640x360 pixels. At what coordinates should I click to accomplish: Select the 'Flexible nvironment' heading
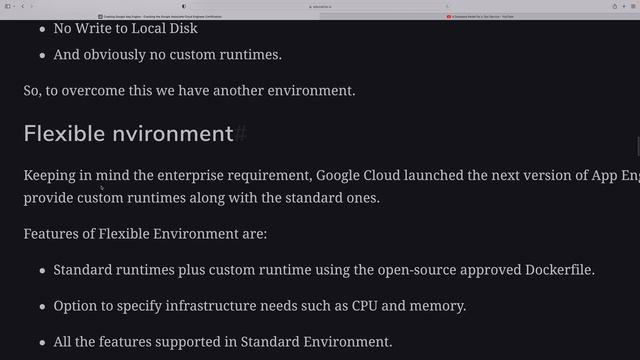coord(128,134)
